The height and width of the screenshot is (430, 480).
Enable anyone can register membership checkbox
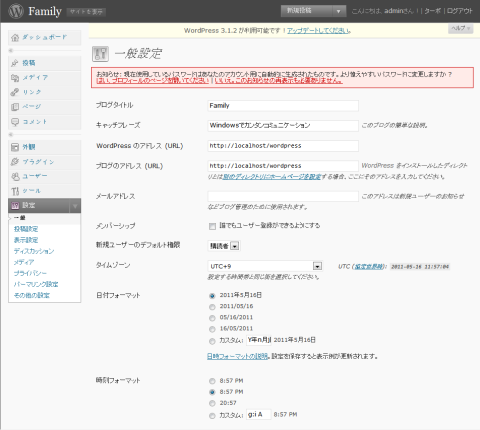(x=212, y=226)
